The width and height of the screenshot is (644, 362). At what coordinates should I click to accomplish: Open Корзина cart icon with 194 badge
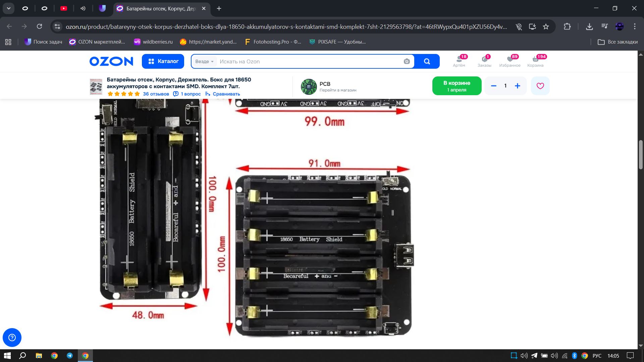535,61
